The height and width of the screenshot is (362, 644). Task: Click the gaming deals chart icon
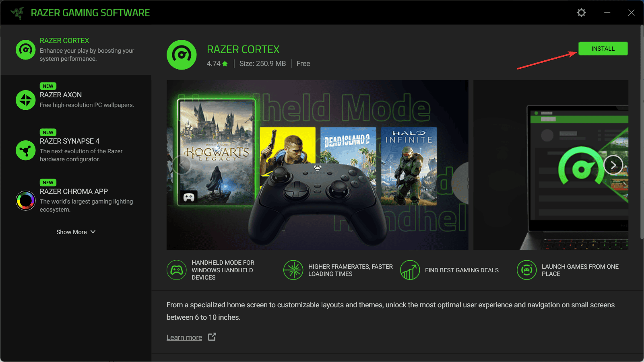(410, 270)
